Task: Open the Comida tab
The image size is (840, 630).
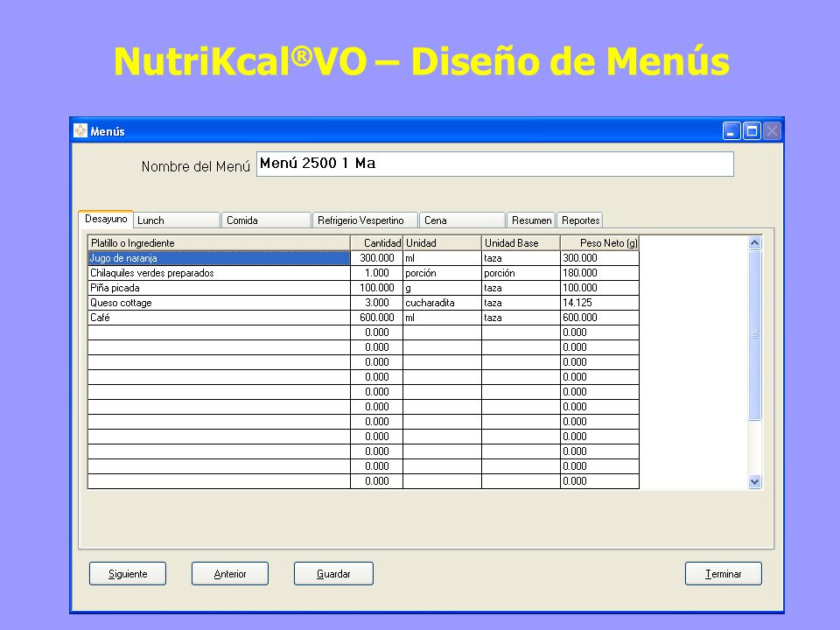Action: [266, 220]
